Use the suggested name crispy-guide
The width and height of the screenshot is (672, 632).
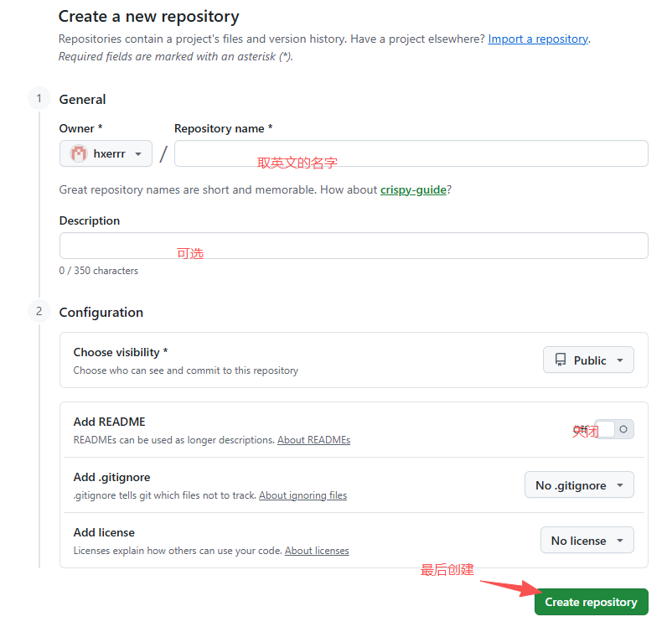click(413, 190)
